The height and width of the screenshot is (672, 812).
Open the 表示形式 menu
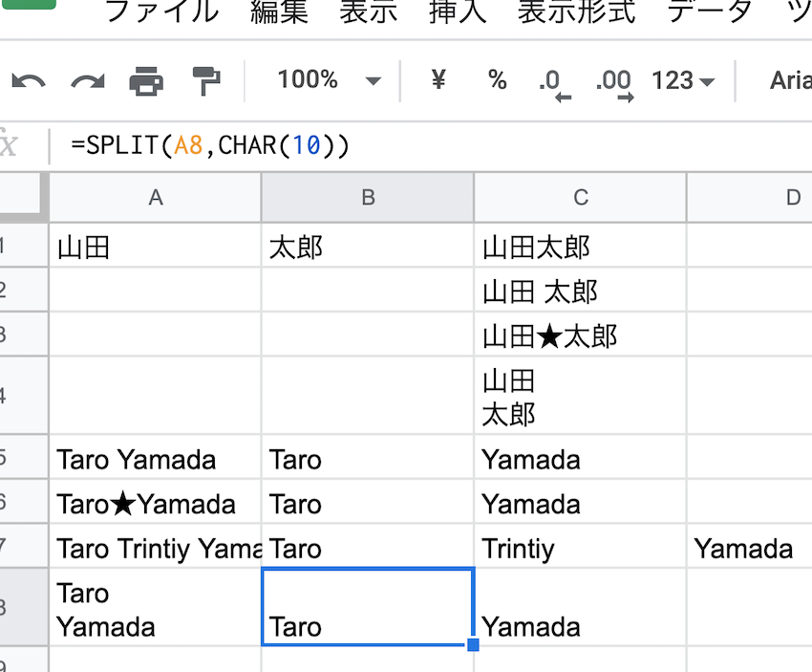tap(576, 11)
